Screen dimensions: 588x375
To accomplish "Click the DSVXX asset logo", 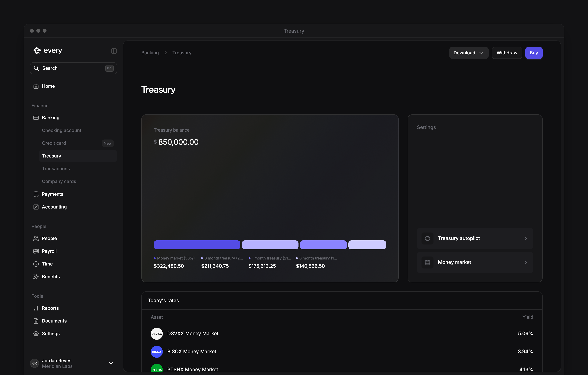I will pyautogui.click(x=157, y=334).
